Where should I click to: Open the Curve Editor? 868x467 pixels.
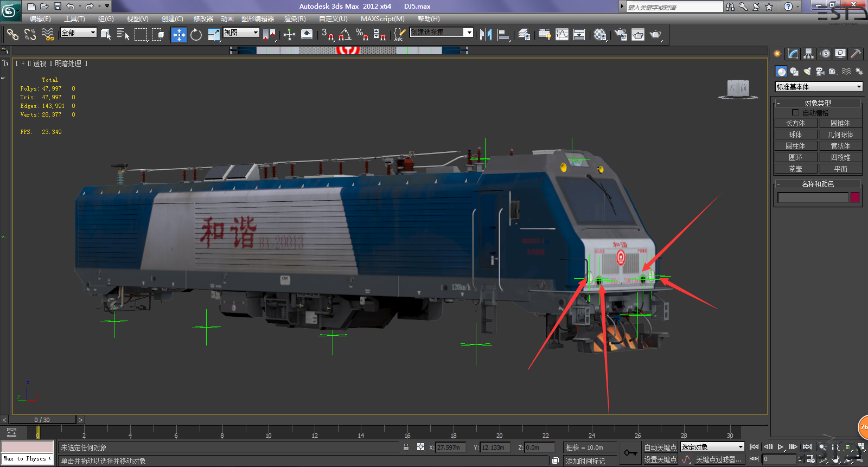(x=562, y=35)
